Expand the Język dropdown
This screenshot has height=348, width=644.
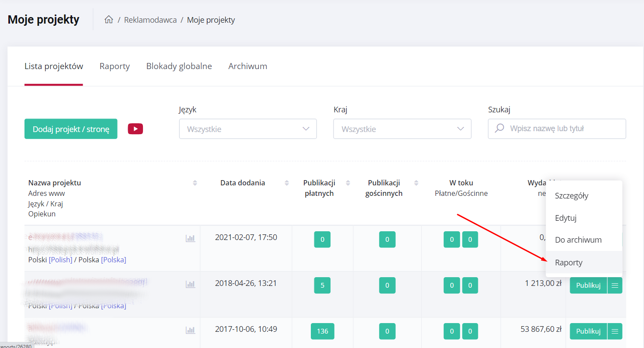tap(247, 129)
